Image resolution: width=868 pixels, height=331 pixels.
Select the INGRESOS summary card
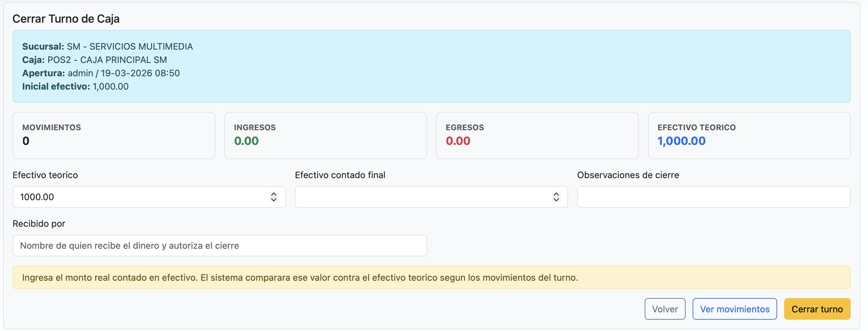click(x=325, y=135)
